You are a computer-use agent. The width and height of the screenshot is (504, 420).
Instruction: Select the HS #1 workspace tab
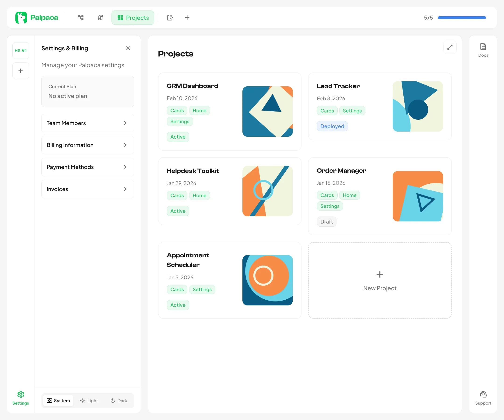pyautogui.click(x=21, y=50)
